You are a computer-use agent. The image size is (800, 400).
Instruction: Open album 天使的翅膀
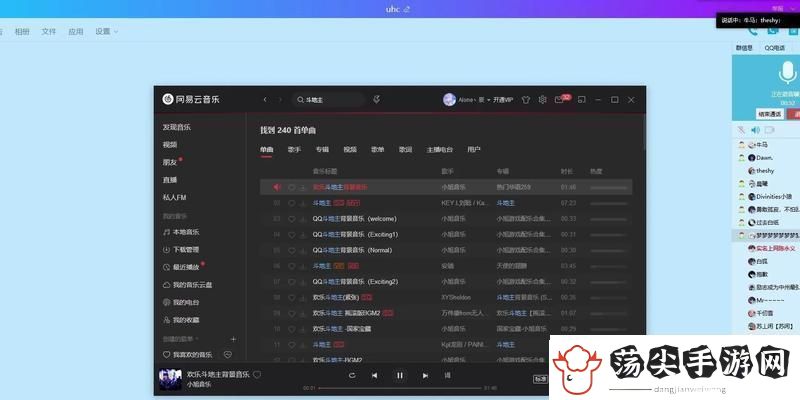(512, 266)
